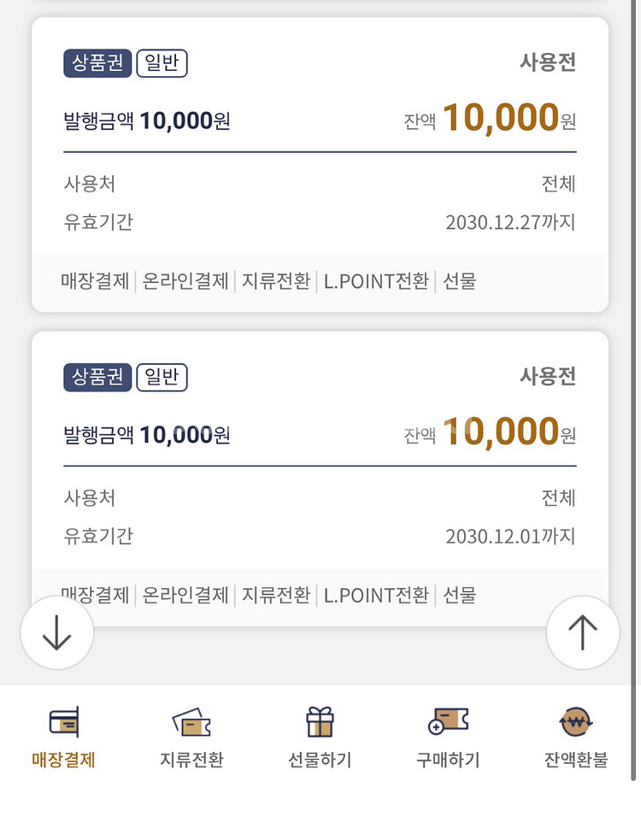Viewport: 641px width, 840px height.
Task: Tap 지류전환 on the second voucher card
Action: [276, 595]
